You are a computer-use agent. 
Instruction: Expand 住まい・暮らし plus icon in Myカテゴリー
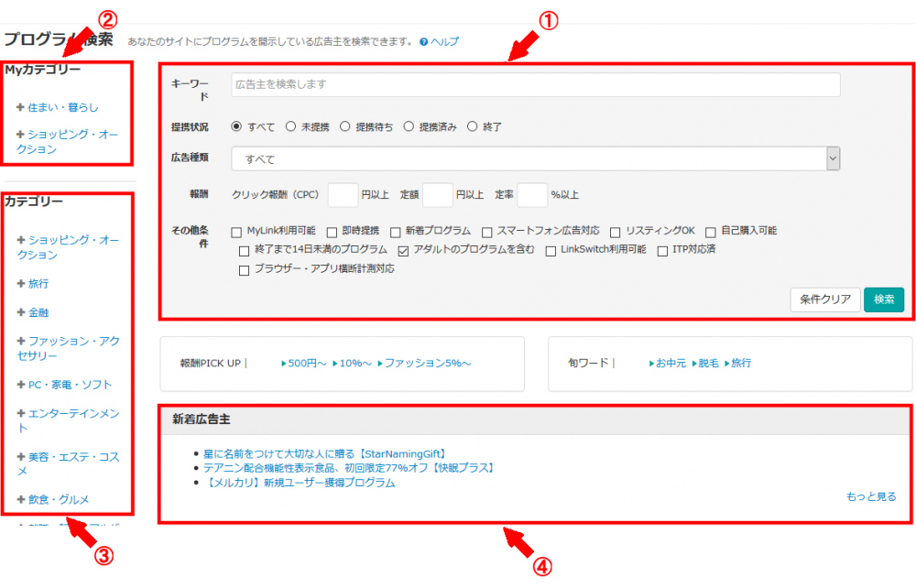(20, 107)
